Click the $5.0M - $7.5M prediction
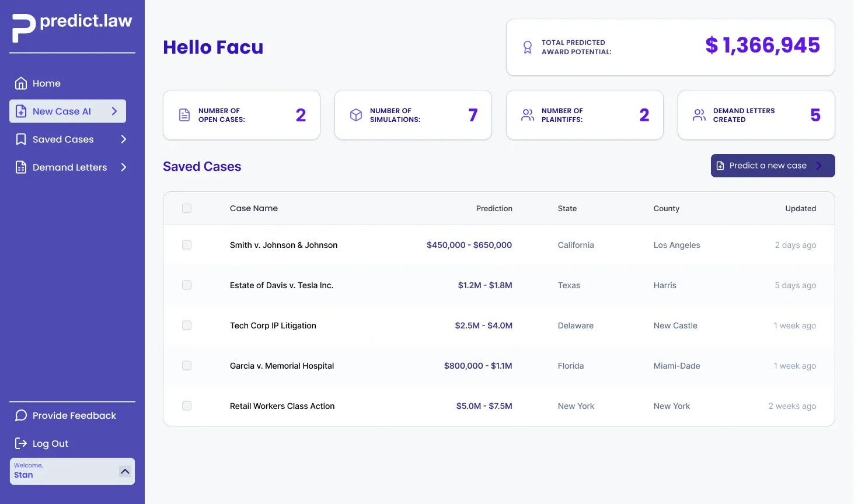Viewport: 858px width, 504px height. 484,406
